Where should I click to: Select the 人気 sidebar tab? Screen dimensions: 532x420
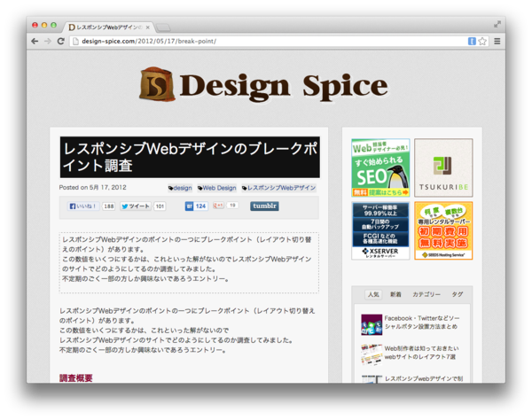coord(373,294)
